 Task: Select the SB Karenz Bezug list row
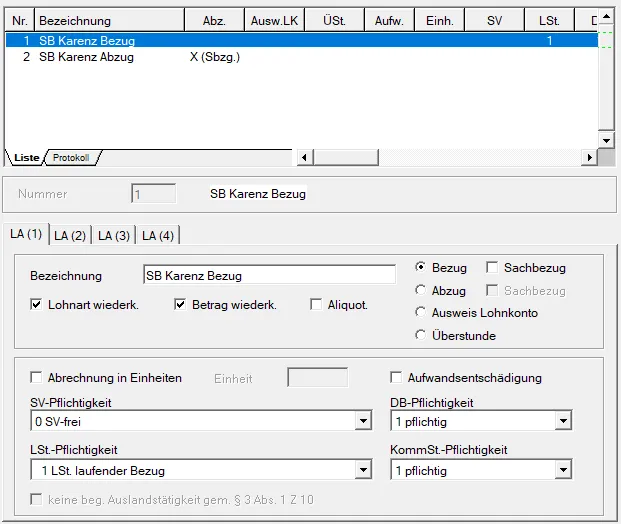click(302, 40)
